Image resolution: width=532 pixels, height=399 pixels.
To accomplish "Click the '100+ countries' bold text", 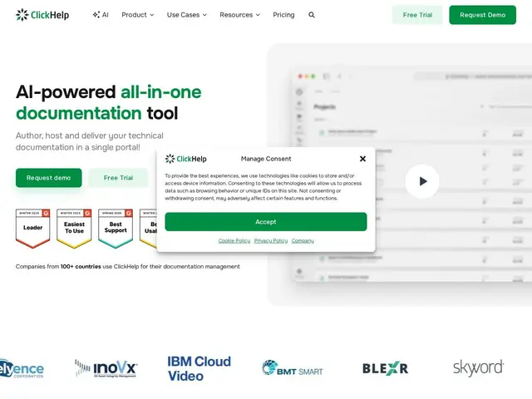I will [x=81, y=267].
